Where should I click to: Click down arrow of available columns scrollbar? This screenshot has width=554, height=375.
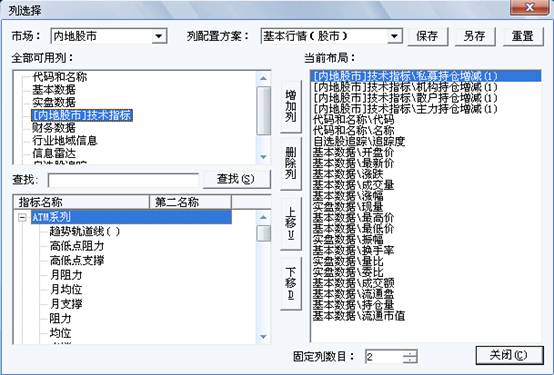click(263, 157)
